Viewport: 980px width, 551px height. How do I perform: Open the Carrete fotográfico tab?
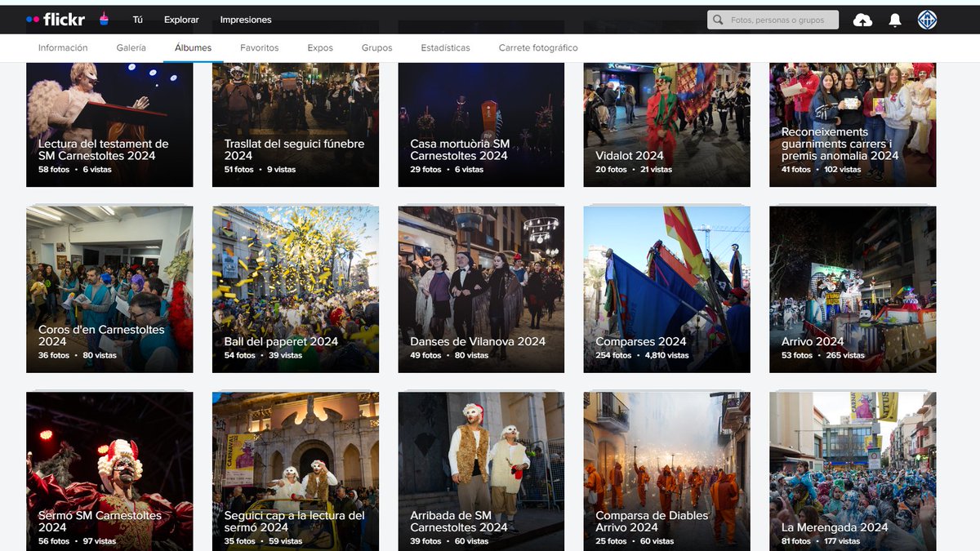pos(537,47)
